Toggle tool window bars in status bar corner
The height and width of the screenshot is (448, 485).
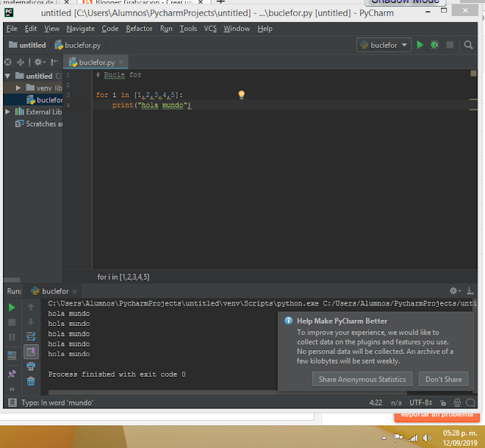12,403
